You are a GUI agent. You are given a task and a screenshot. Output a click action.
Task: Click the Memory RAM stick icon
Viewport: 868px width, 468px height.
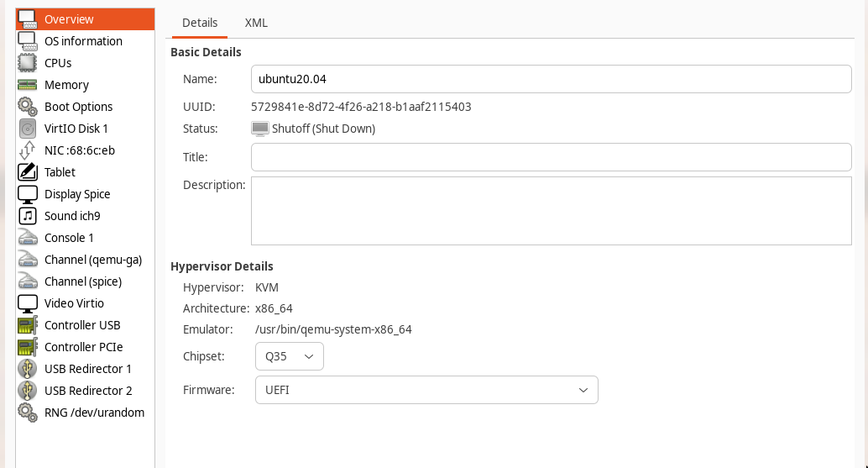point(28,85)
